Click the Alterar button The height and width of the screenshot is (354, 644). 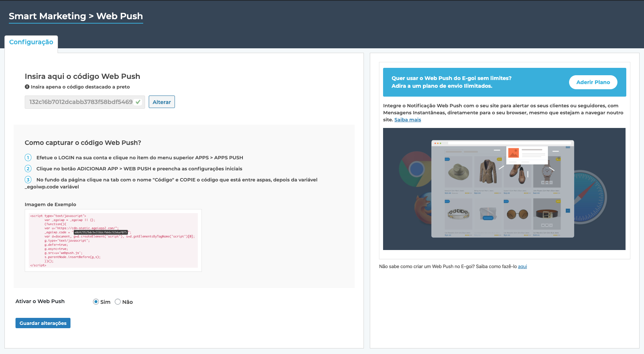click(162, 102)
